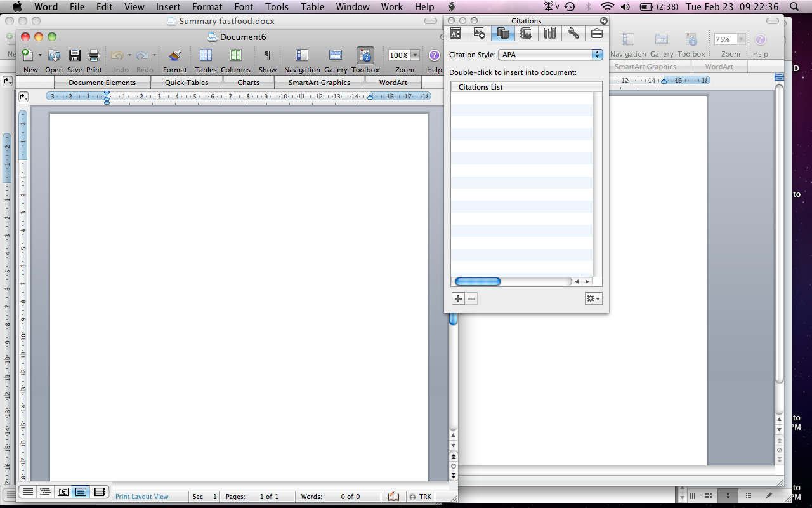This screenshot has width=812, height=508.
Task: Select the WordArt tab in Document6
Action: tap(393, 83)
